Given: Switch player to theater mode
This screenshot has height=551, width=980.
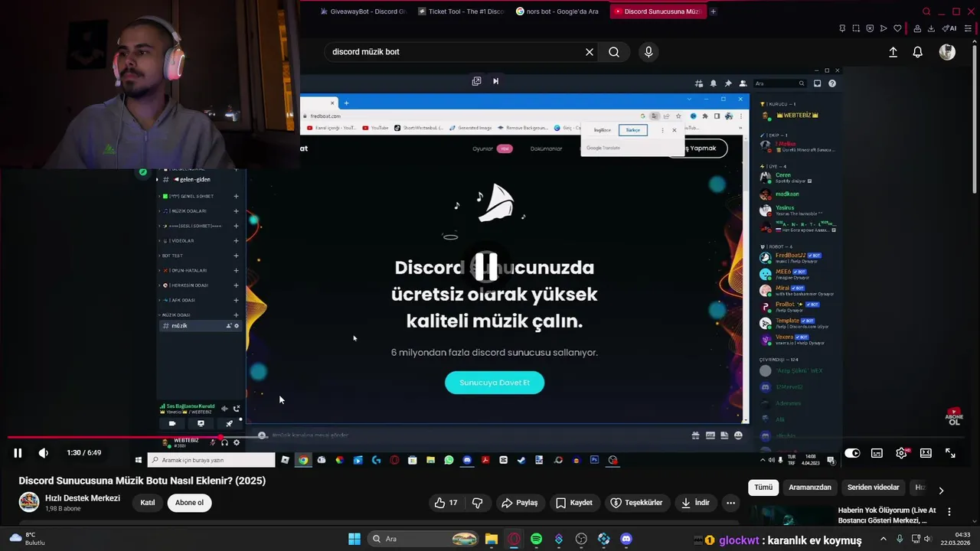Looking at the screenshot, I should 926,453.
